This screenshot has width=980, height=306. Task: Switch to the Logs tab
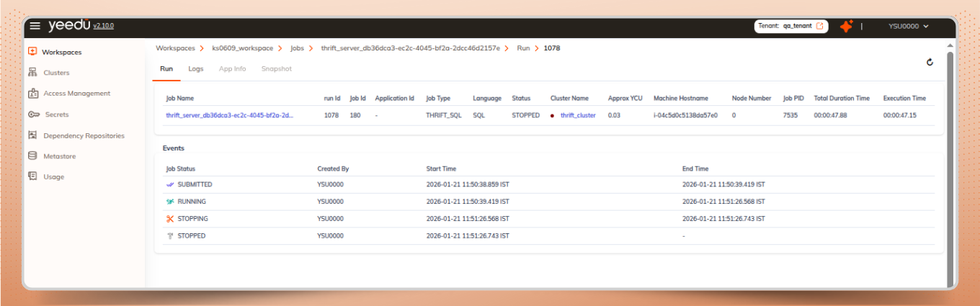click(196, 69)
